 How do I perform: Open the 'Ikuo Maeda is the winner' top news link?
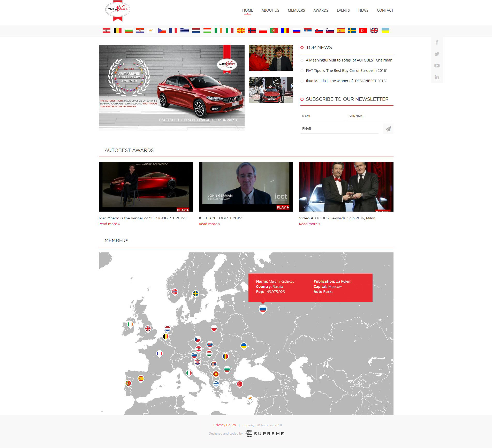point(346,81)
